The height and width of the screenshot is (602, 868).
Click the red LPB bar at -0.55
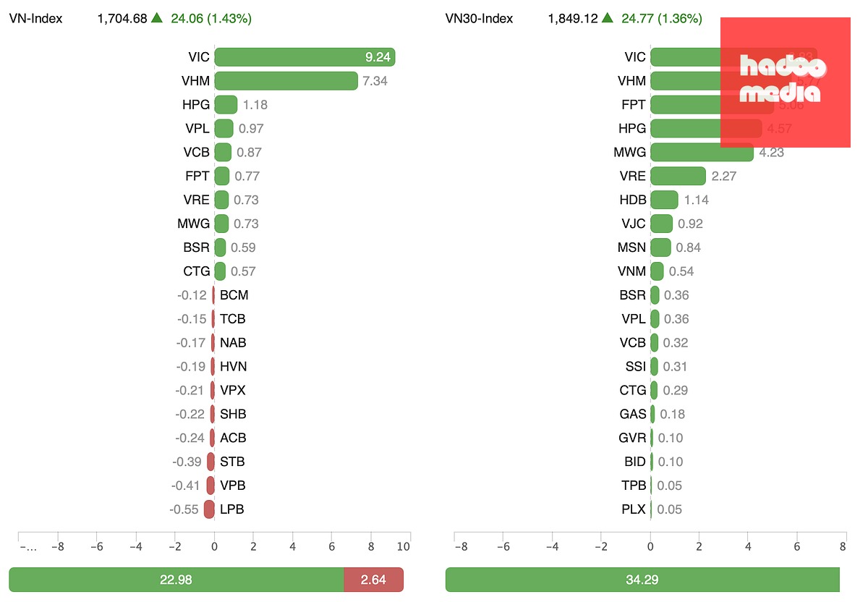tap(209, 509)
